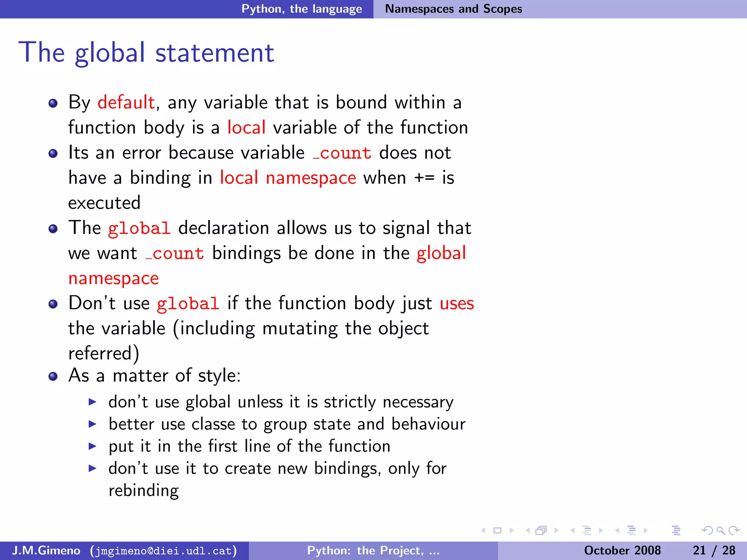747x560 pixels.
Task: Click the previous slide arrow before the slide rectangle icon
Action: click(x=484, y=530)
